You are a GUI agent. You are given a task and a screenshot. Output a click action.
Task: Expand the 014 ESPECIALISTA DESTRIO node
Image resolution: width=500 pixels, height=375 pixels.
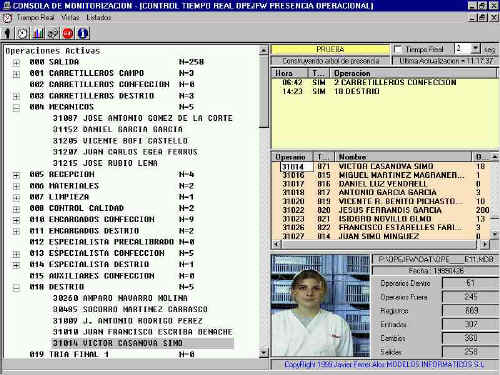(16, 265)
